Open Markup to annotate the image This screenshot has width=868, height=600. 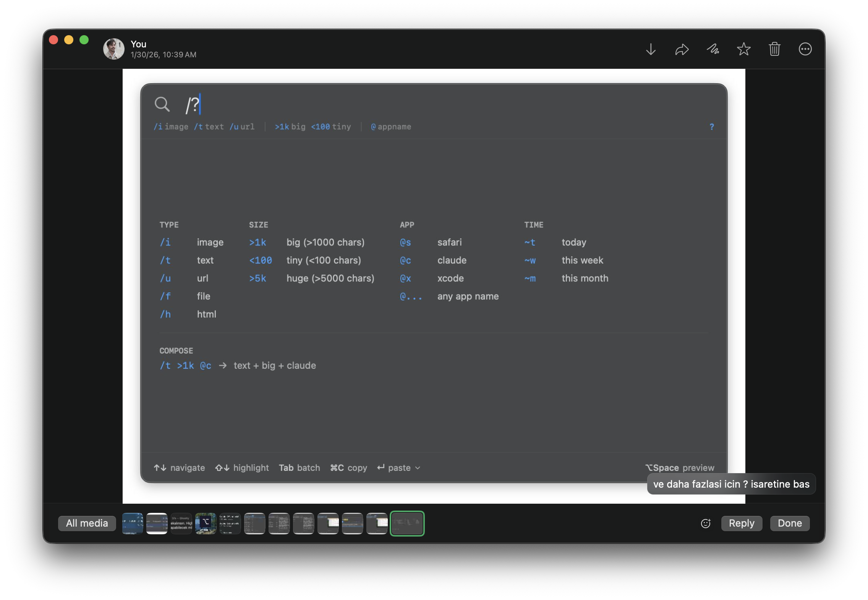pyautogui.click(x=713, y=49)
